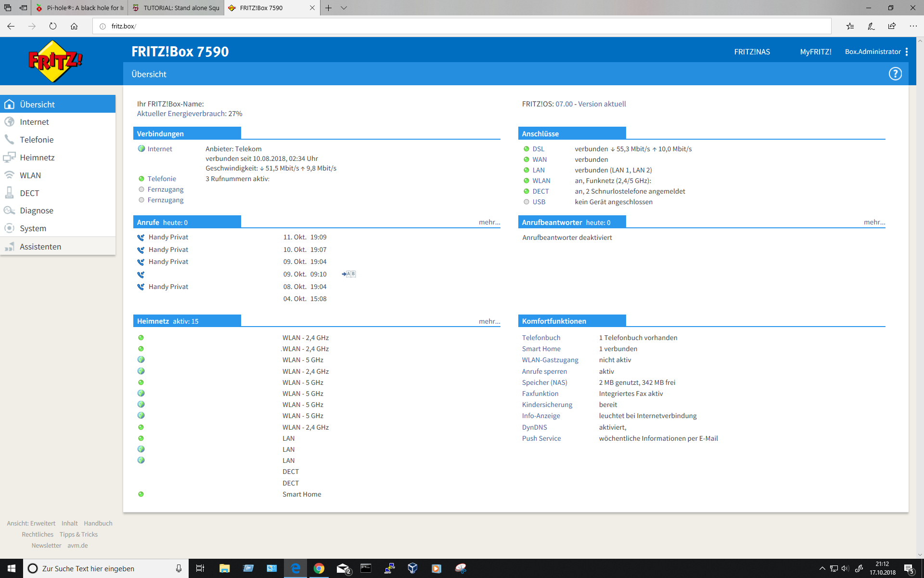Open a new browser tab
Image resolution: width=924 pixels, height=578 pixels.
pyautogui.click(x=328, y=8)
